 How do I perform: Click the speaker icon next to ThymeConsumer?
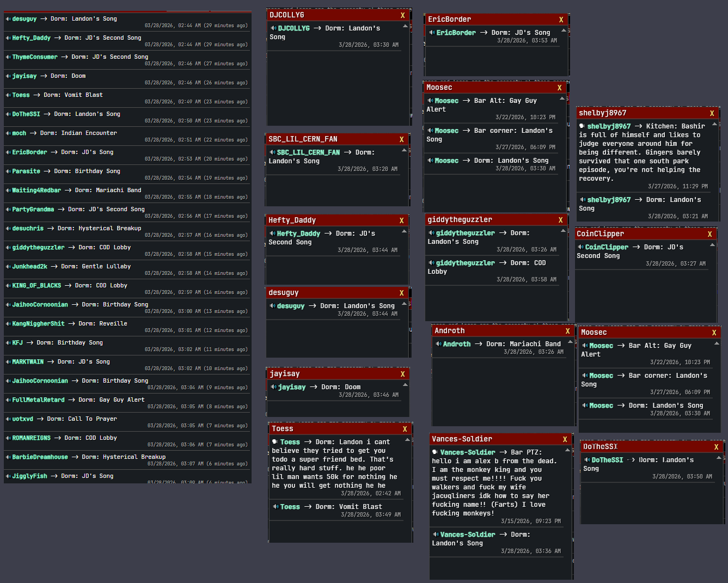[x=8, y=57]
